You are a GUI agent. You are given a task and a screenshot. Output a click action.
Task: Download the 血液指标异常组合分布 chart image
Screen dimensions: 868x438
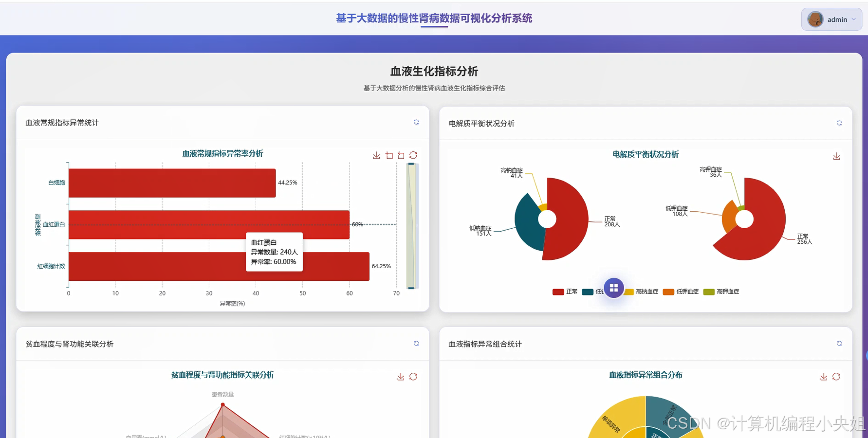click(824, 377)
